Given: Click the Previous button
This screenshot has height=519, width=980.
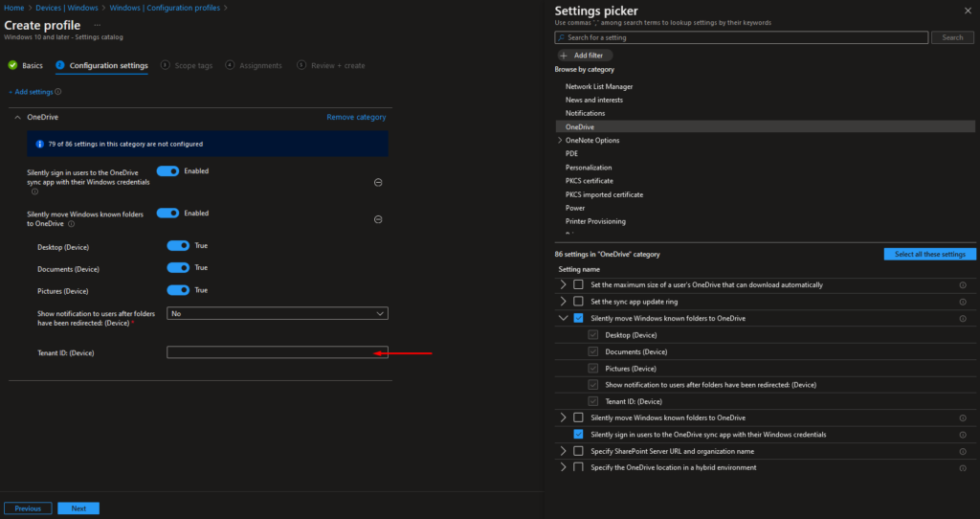Looking at the screenshot, I should click(x=28, y=508).
